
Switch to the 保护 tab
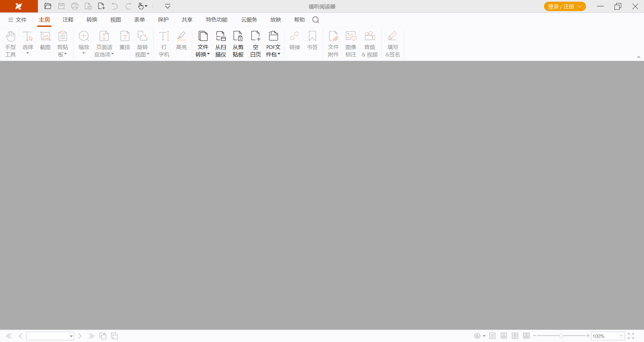point(163,20)
